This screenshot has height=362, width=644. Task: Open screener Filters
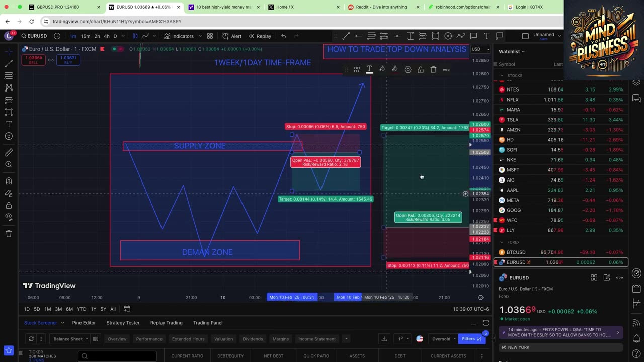click(472, 339)
